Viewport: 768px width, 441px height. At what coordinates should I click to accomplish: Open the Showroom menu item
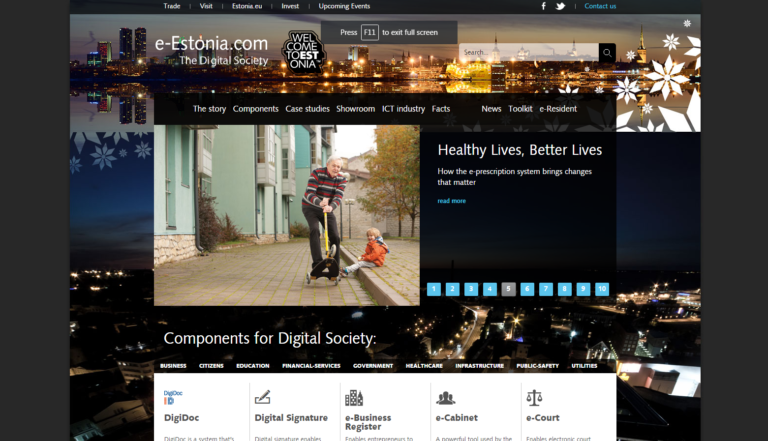point(356,109)
